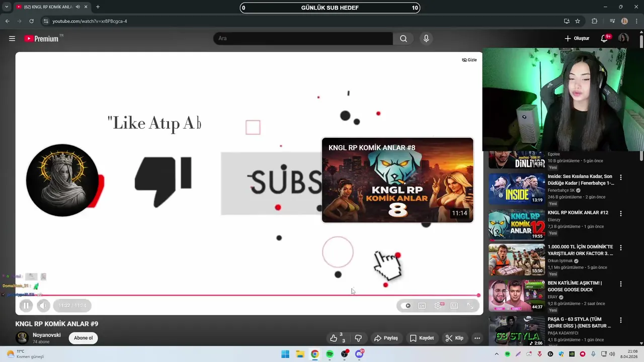Screen dimensions: 644x362
Task: Reload the YouTube page
Action: tap(31, 21)
